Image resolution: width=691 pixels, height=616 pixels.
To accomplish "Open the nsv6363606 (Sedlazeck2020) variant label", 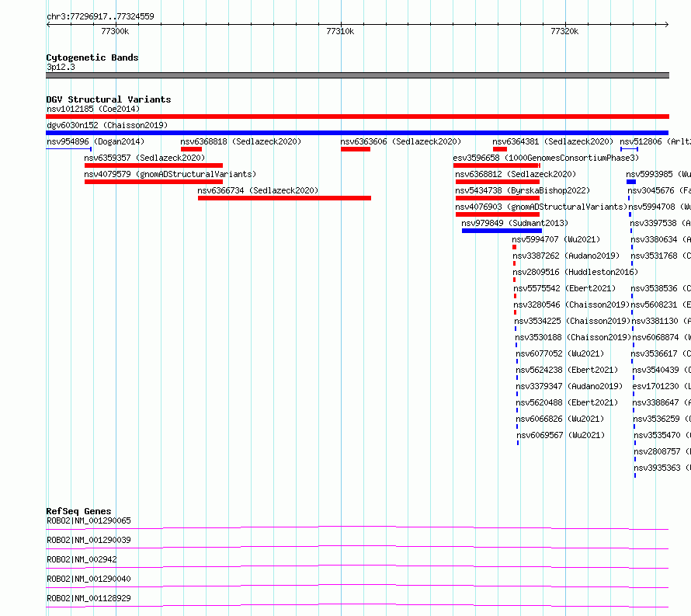I will [x=401, y=141].
